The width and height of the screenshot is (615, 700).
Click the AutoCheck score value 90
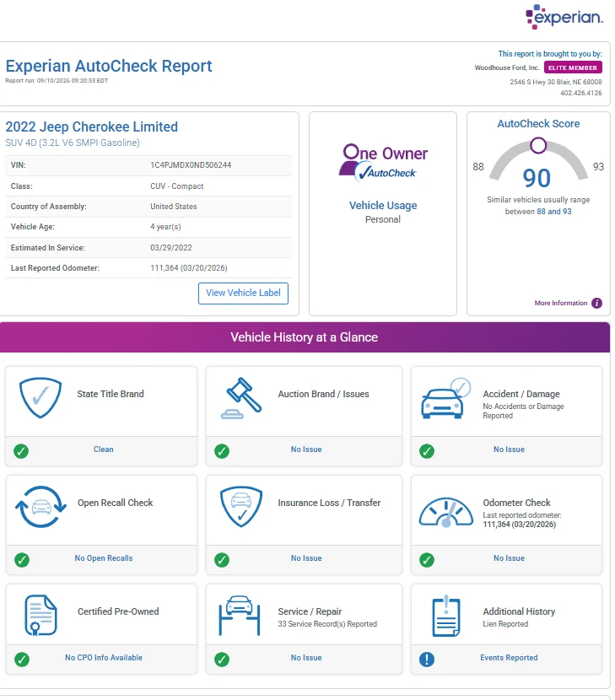(537, 178)
